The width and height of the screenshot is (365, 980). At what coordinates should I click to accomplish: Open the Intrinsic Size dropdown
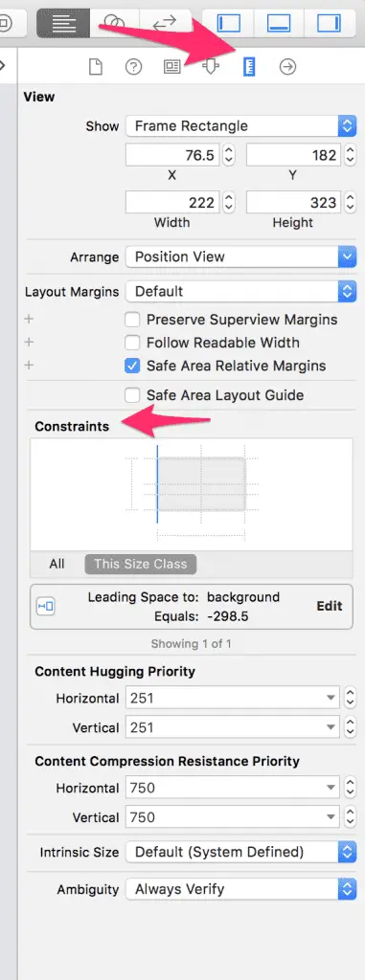click(241, 851)
